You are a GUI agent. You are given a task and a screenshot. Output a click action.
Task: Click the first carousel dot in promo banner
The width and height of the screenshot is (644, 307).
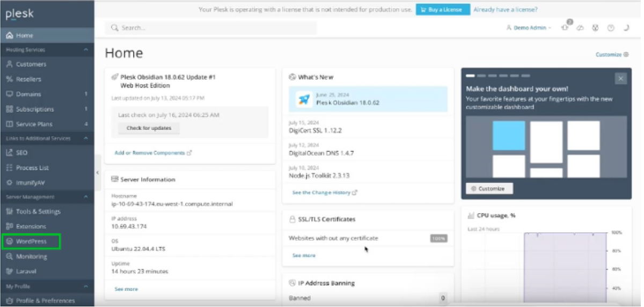click(x=471, y=76)
